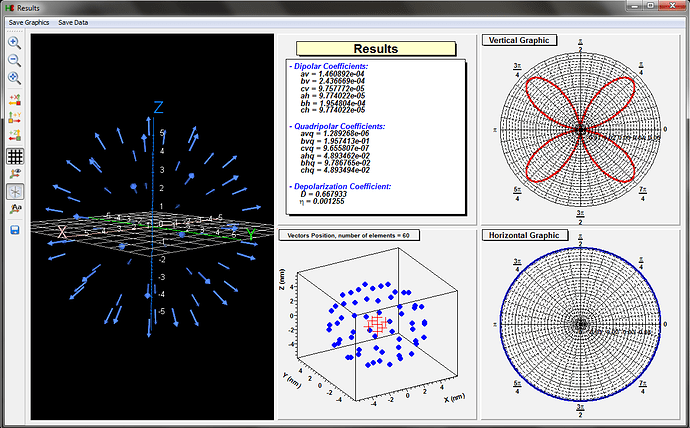Click the axis labels text icon
This screenshot has height=428, width=690.
15,209
